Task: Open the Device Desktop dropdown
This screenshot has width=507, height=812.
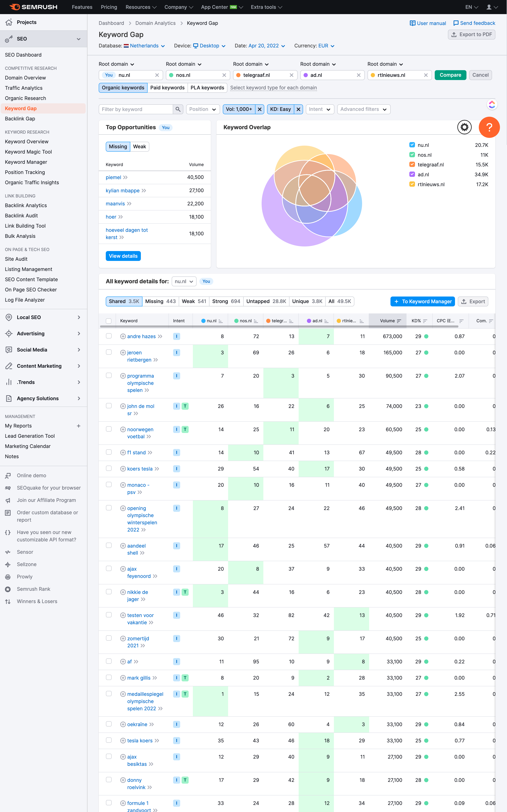Action: (209, 46)
